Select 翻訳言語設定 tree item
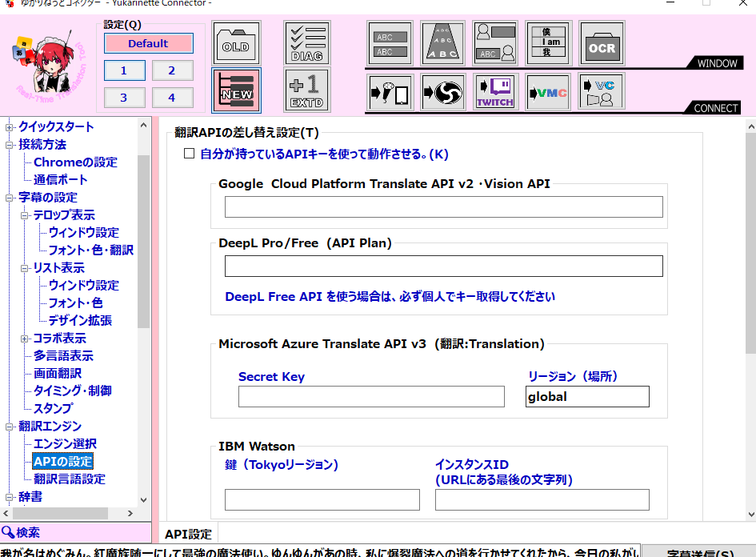756x557 pixels. tap(70, 479)
